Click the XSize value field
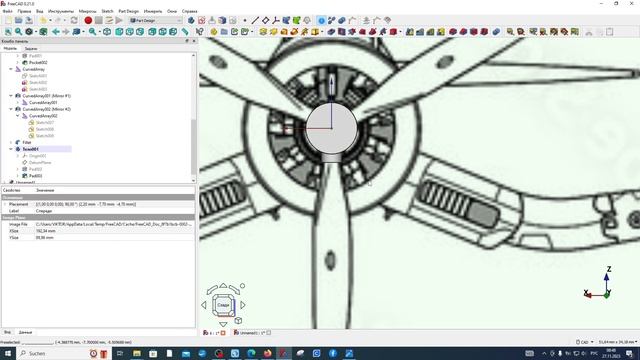640x360 pixels. coord(114,231)
